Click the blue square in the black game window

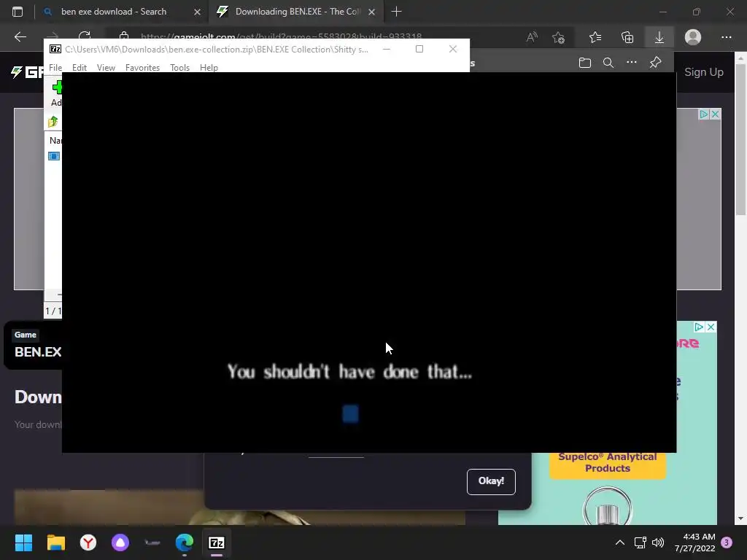click(351, 414)
